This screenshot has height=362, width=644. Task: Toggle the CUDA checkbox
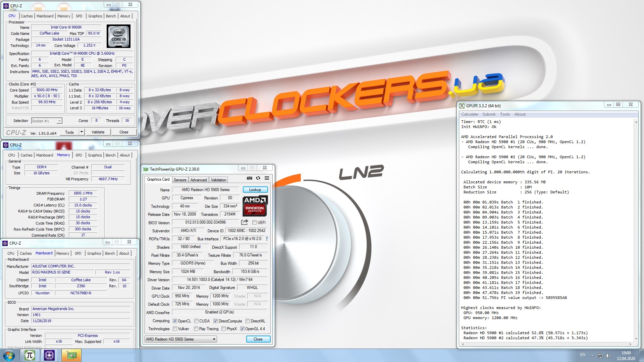point(196,321)
